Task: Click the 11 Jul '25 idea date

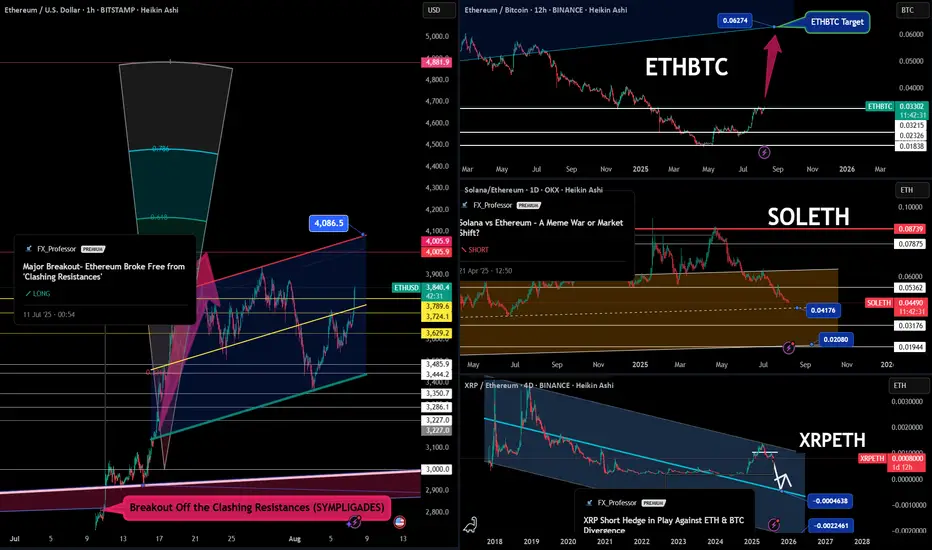Action: 49,315
